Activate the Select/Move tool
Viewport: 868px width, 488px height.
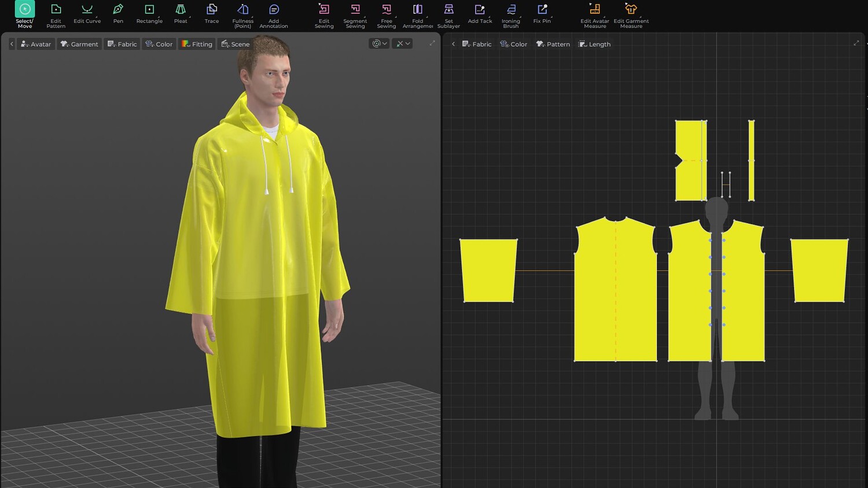point(25,15)
